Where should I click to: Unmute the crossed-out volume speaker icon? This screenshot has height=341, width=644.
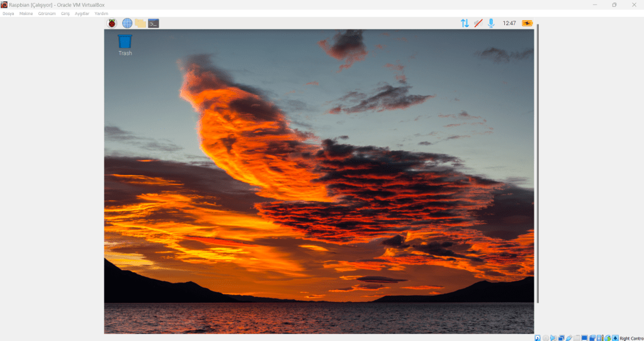pyautogui.click(x=478, y=23)
